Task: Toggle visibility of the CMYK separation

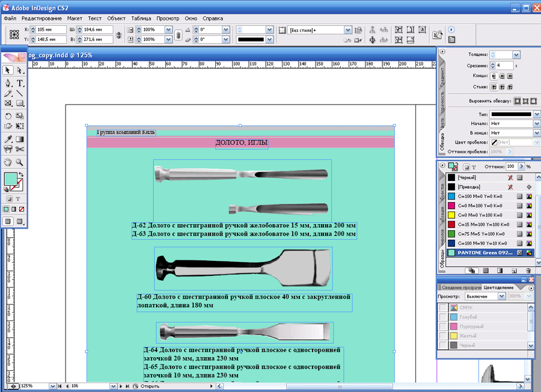Action: [x=443, y=307]
